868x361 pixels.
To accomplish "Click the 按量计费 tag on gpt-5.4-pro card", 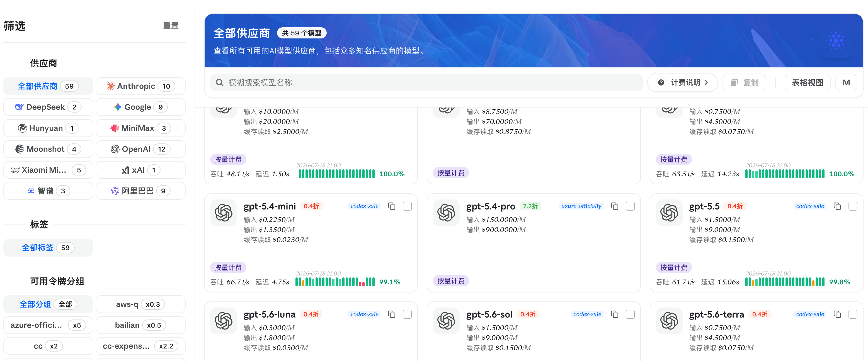I will [x=451, y=281].
